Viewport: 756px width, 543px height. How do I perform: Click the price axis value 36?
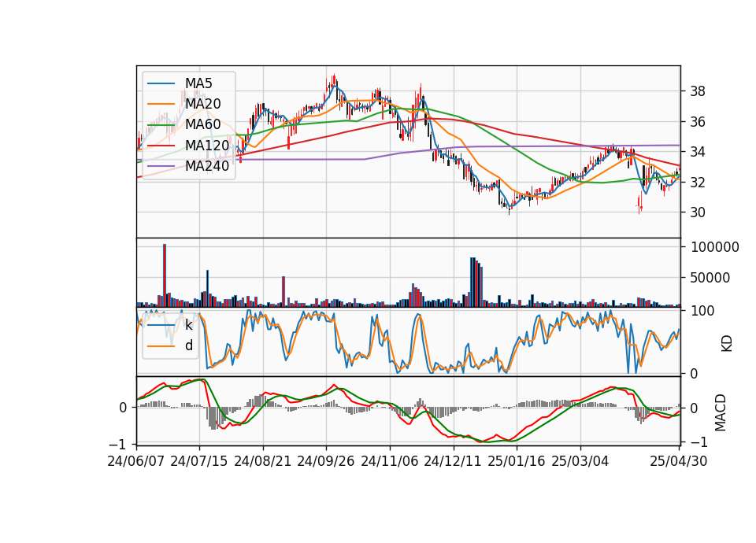698,122
